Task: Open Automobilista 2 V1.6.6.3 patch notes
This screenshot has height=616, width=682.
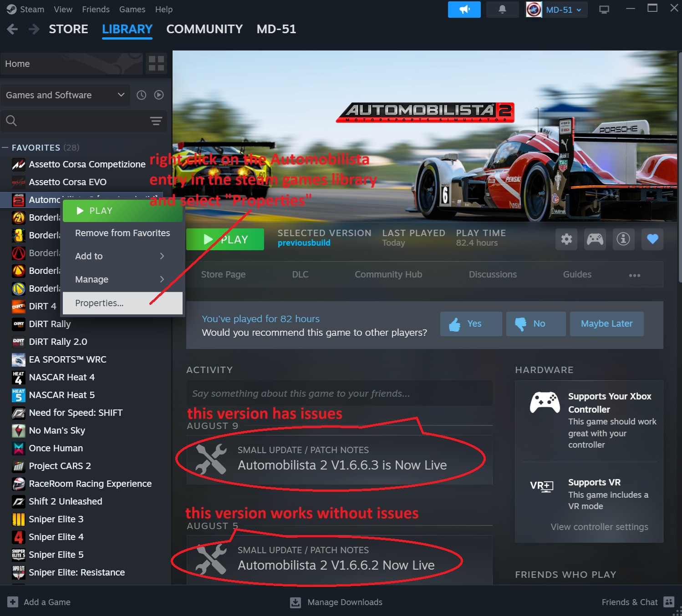Action: coord(339,459)
